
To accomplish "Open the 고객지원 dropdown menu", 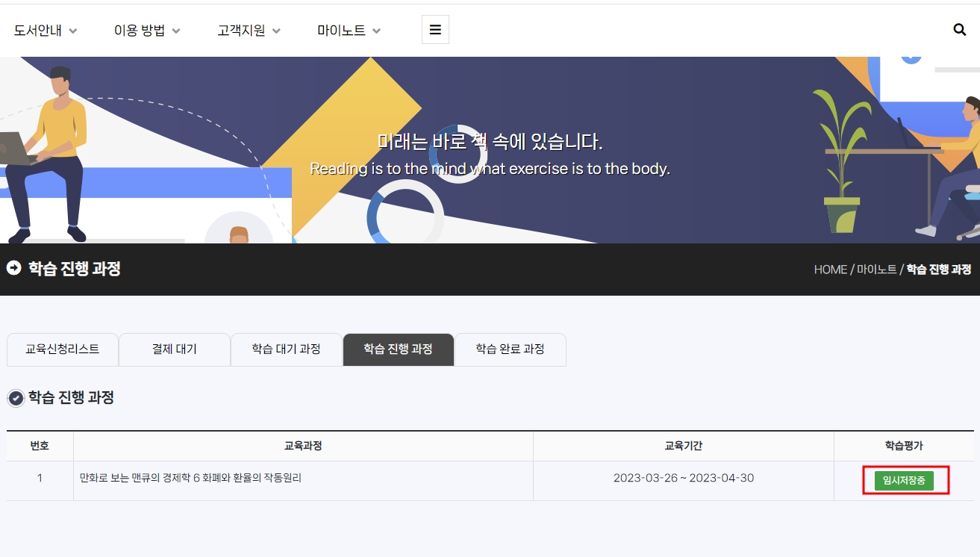I will (249, 31).
